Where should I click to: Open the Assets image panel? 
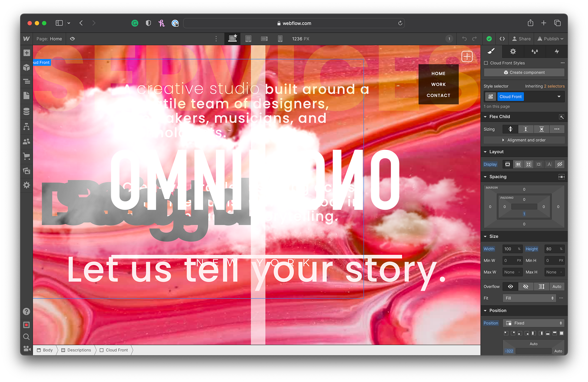[27, 171]
